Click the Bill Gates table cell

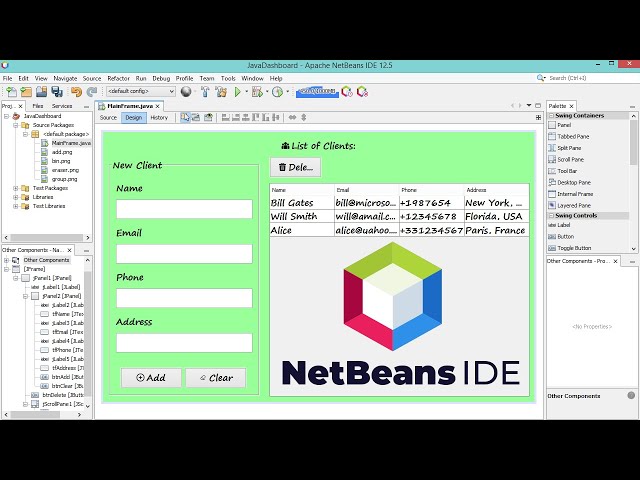click(302, 203)
